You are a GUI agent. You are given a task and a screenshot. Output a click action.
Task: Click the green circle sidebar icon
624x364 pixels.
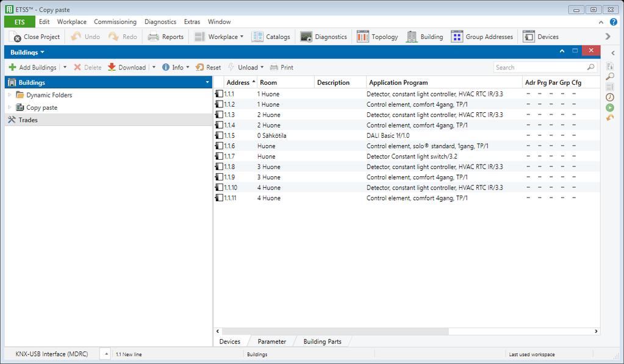[610, 107]
